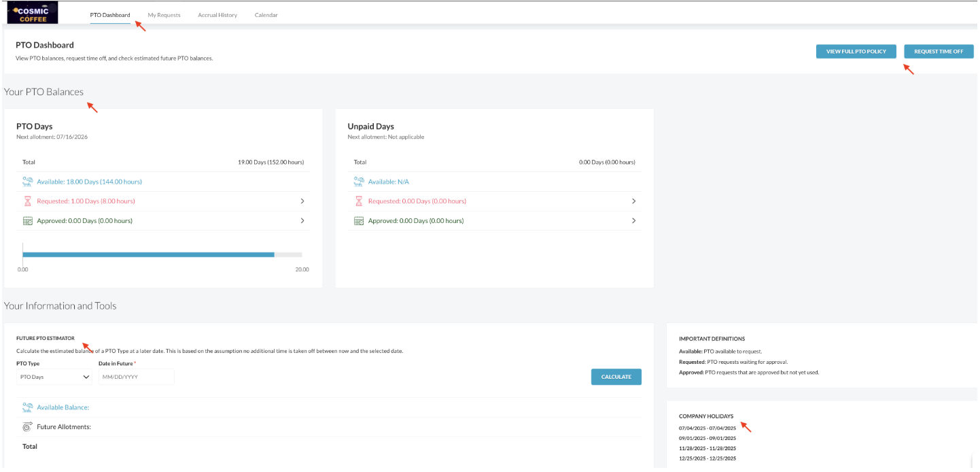Click the Unpaid Days Requested hourglass icon
980x472 pixels.
click(359, 201)
